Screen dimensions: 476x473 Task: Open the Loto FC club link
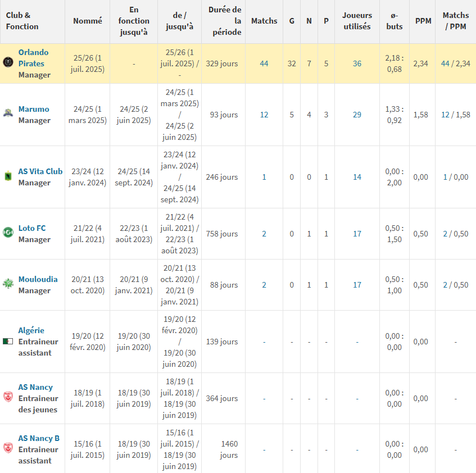pos(32,228)
